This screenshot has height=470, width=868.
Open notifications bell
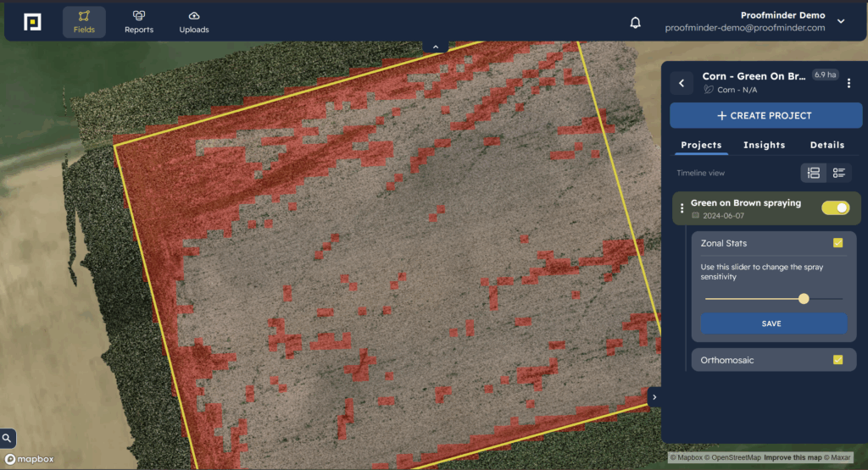(x=636, y=22)
